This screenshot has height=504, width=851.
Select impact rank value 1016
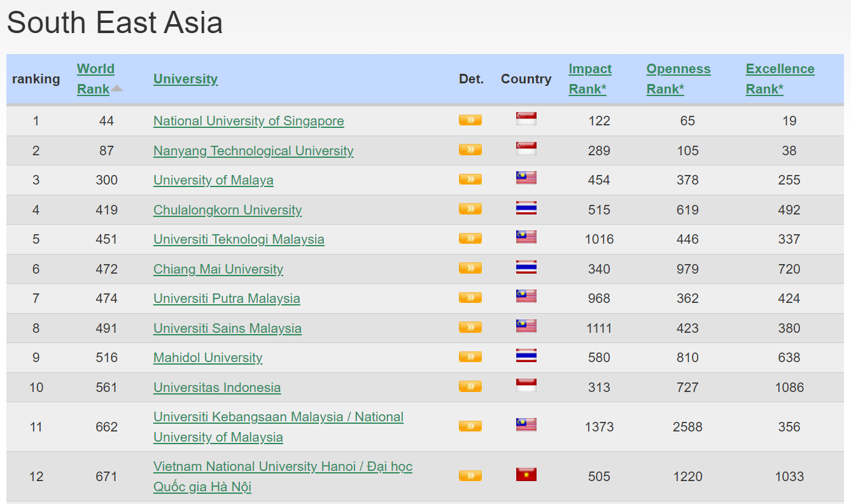(600, 239)
